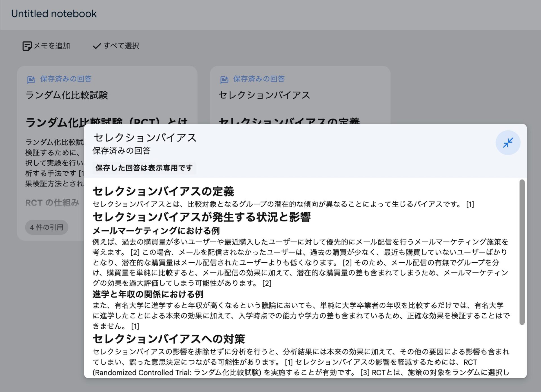Click the 保存した回答は表示専用です label
Viewport: 541px width, 392px height.
(x=144, y=168)
